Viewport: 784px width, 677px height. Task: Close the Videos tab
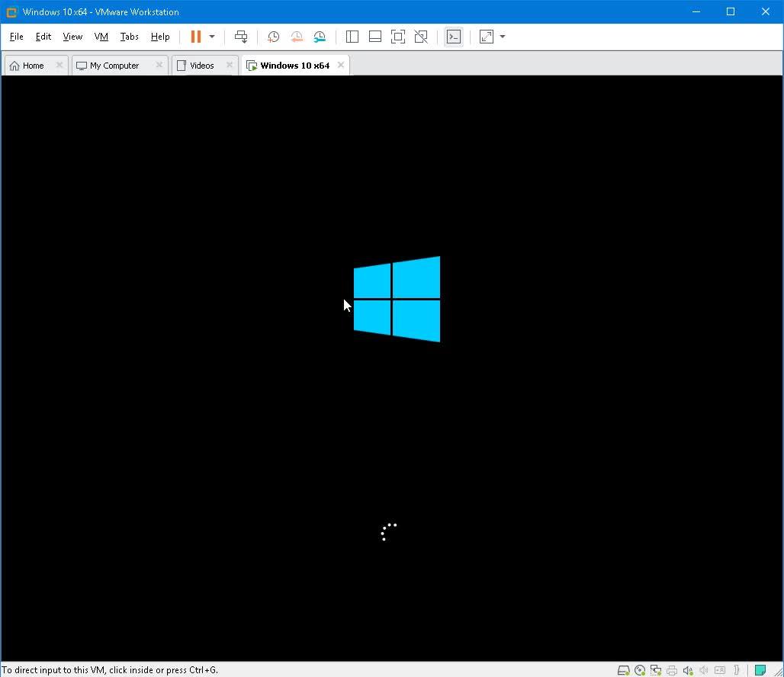(230, 65)
